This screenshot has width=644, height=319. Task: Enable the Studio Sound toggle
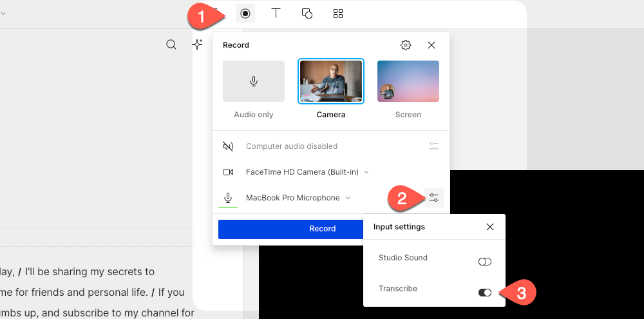pyautogui.click(x=485, y=262)
